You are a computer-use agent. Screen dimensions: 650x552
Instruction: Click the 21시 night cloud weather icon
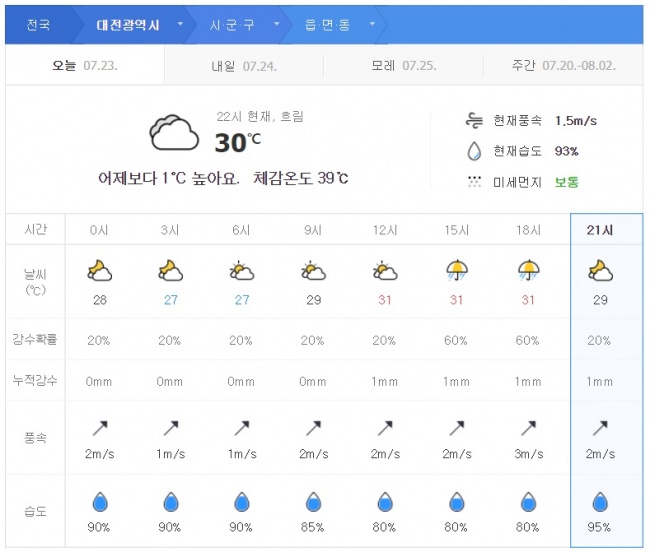(600, 271)
